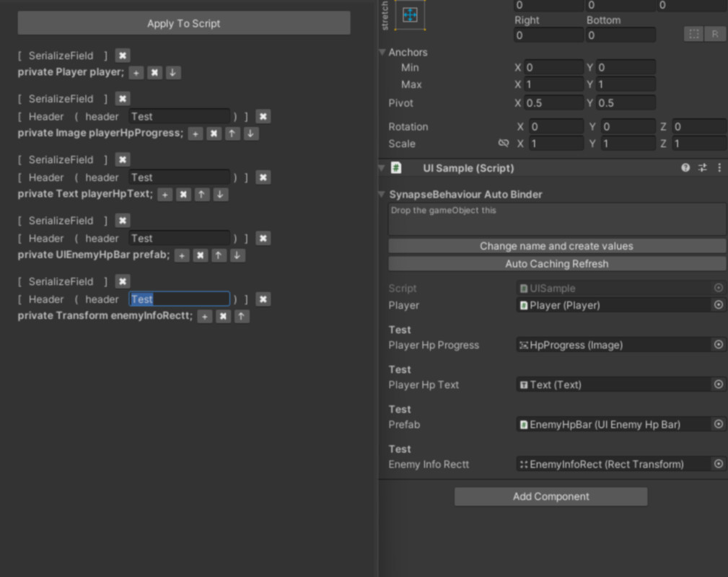
Task: Click plus button beside private Player player
Action: click(136, 72)
